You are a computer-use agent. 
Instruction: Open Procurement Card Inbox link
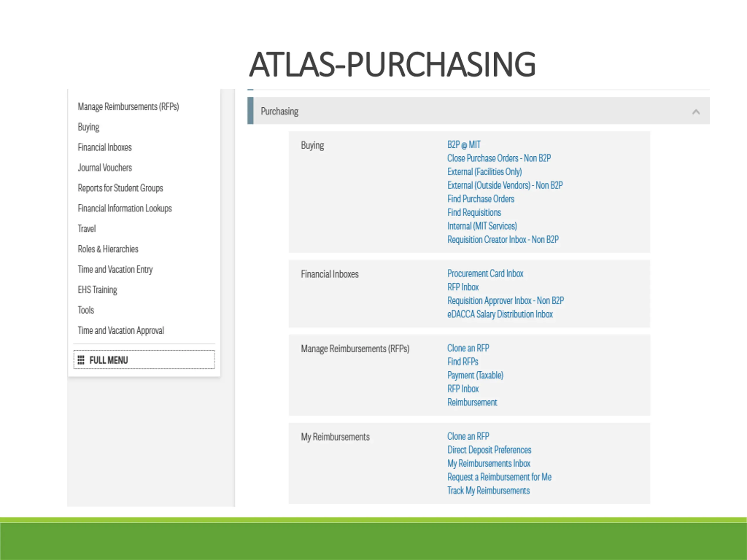[485, 273]
